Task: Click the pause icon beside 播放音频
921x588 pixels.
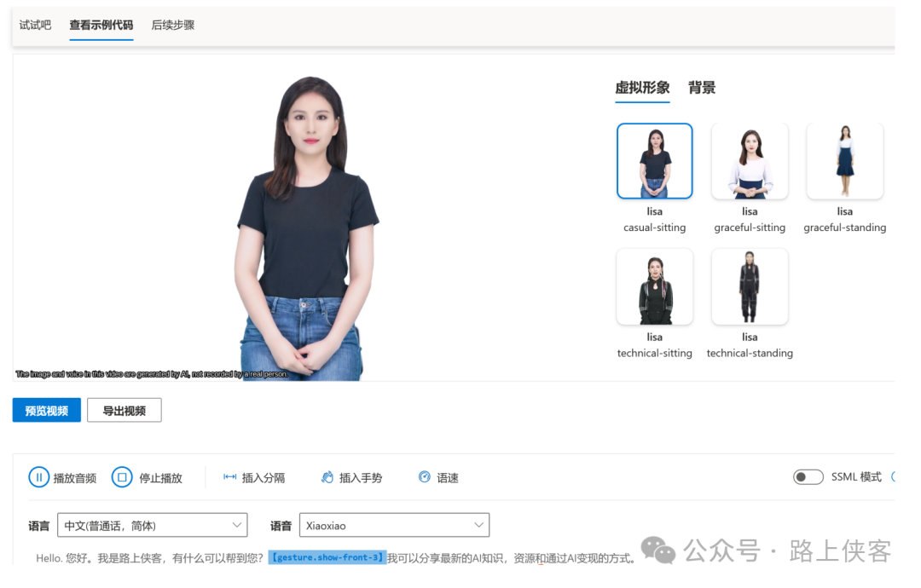Action: pyautogui.click(x=38, y=478)
